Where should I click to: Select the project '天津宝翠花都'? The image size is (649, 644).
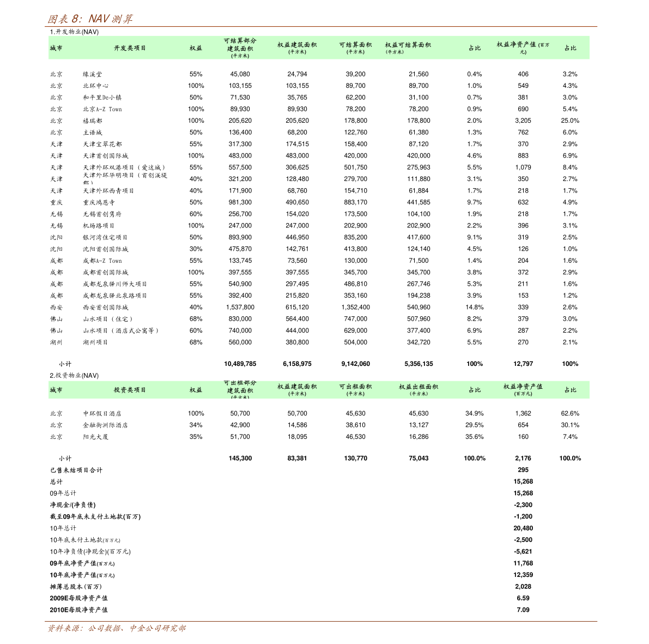[102, 144]
